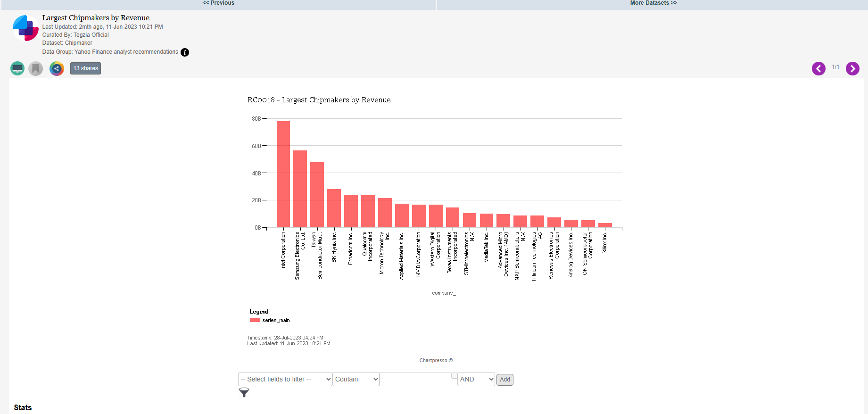Click the company_ x-axis title
This screenshot has height=414, width=868.
444,293
